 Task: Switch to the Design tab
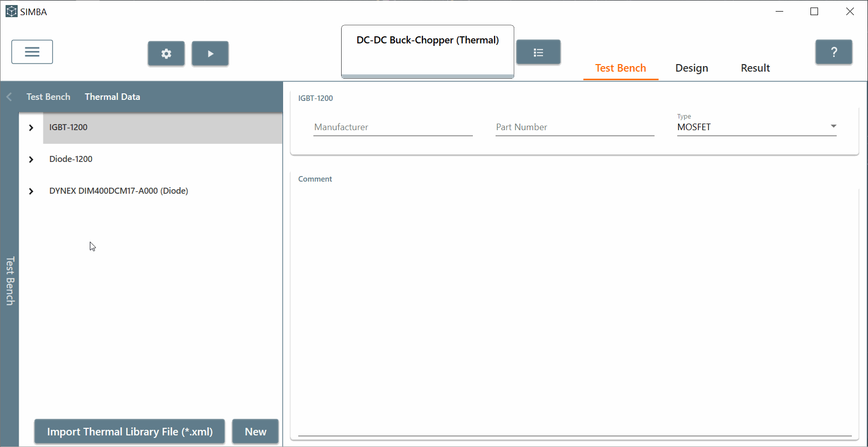[691, 68]
